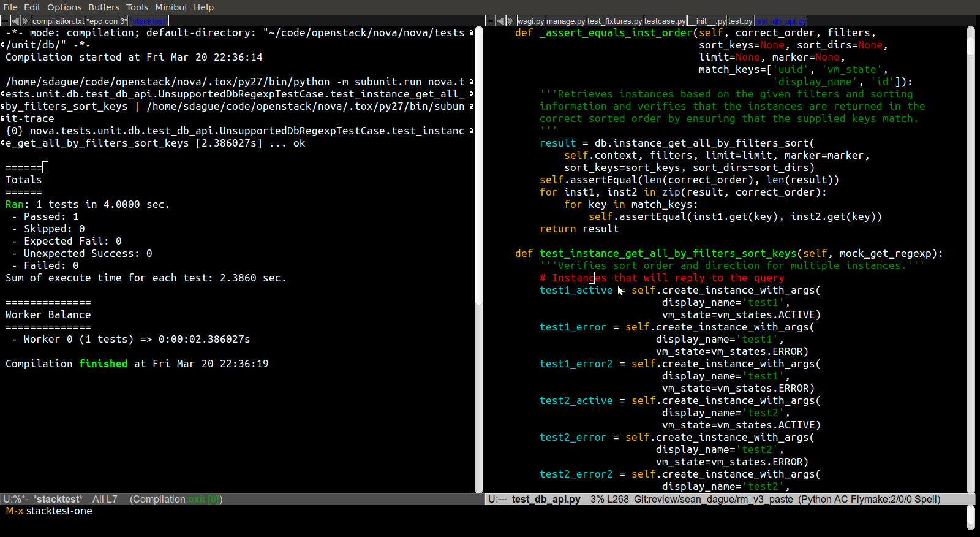Click the 'test2_error' variable assignment
The image size is (980, 537).
[x=573, y=437]
